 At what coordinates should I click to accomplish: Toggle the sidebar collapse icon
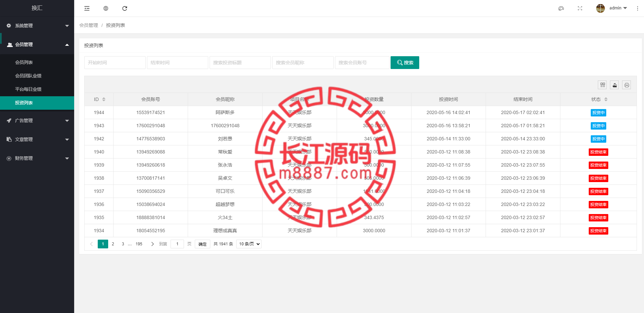[87, 8]
